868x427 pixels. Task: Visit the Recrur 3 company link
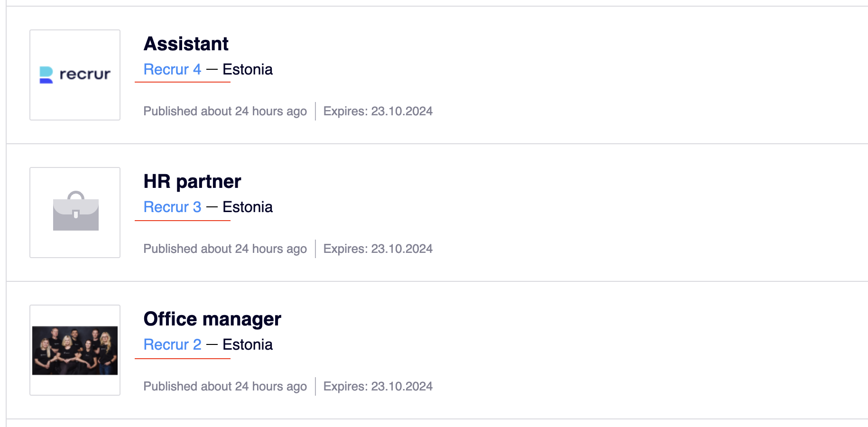point(172,207)
